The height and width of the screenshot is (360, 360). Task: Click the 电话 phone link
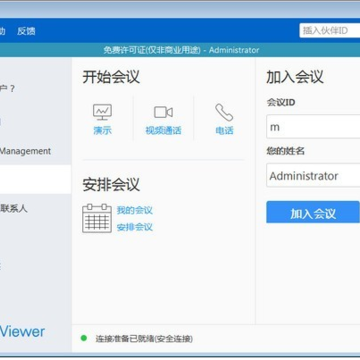point(224,130)
